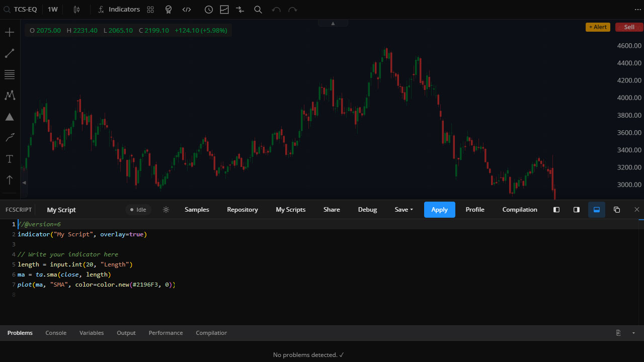Click the FCSCRIPT label
The height and width of the screenshot is (362, 644).
pos(19,210)
